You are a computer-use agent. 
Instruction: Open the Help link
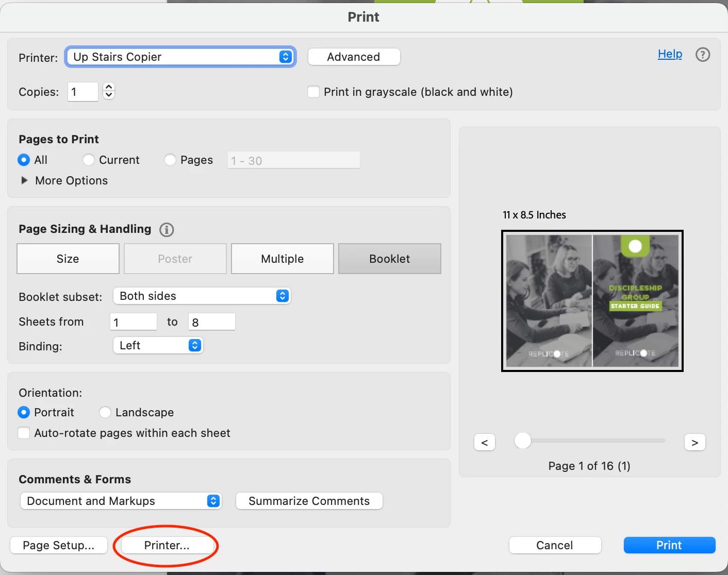pyautogui.click(x=670, y=54)
